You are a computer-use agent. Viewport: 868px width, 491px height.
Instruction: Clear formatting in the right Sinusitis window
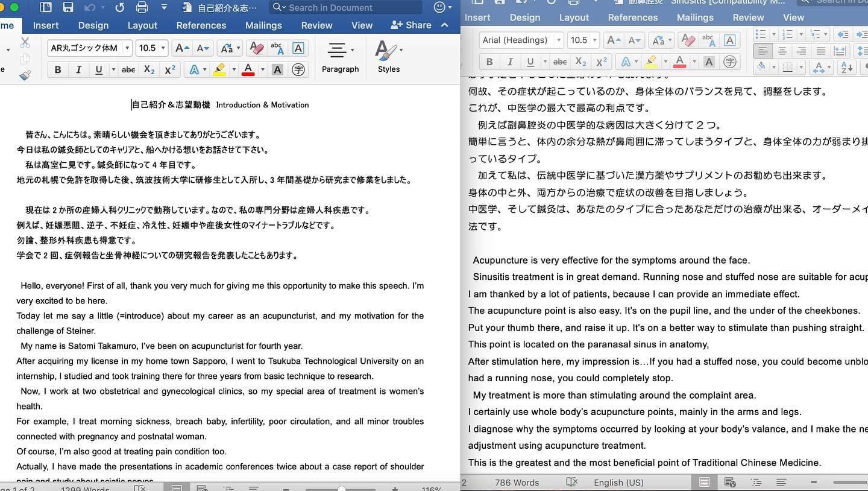(688, 40)
